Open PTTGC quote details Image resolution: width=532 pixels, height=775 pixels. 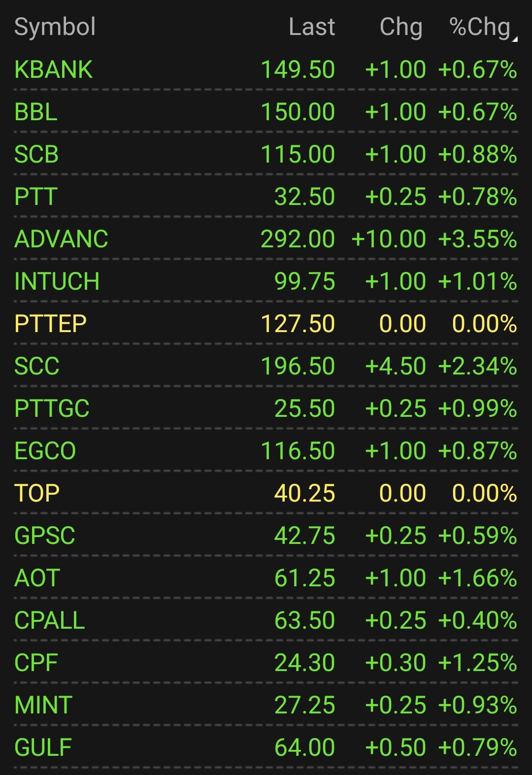click(x=266, y=408)
